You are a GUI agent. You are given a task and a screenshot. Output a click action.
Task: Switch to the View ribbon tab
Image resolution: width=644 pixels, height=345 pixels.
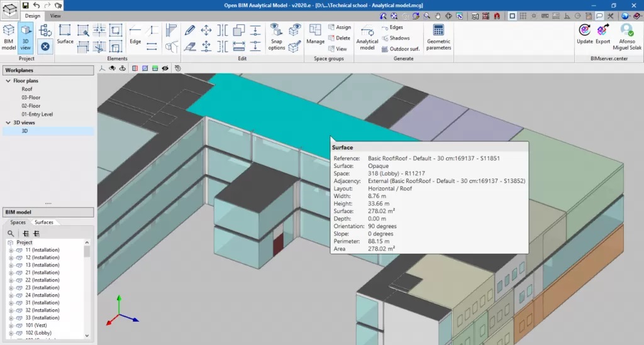pos(55,16)
